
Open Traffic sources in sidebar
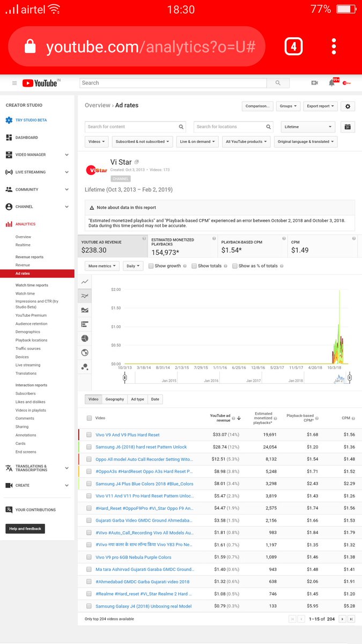point(28,349)
